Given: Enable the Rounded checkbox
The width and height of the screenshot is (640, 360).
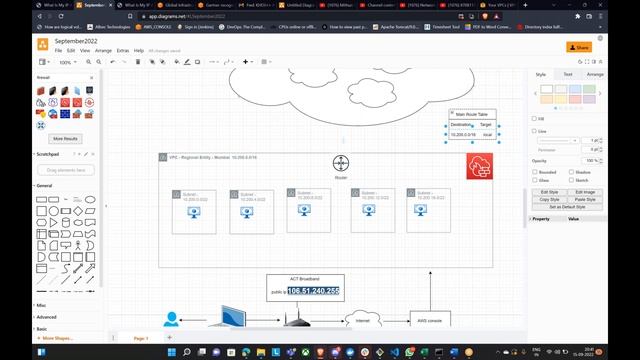Looking at the screenshot, I should point(535,172).
